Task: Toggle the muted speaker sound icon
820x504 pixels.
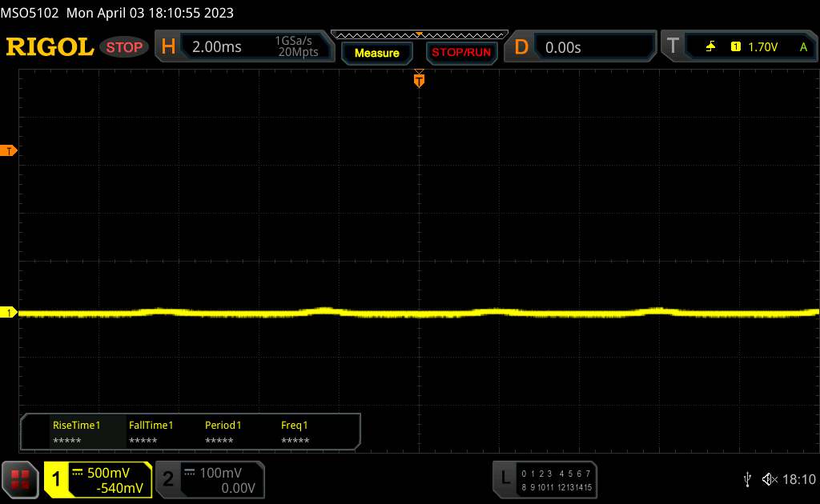Action: pos(770,479)
